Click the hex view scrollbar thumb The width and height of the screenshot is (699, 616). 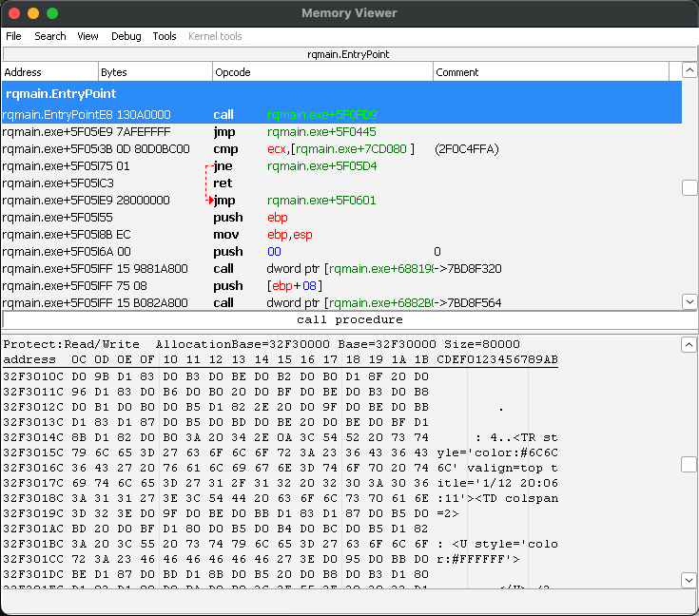[x=689, y=465]
